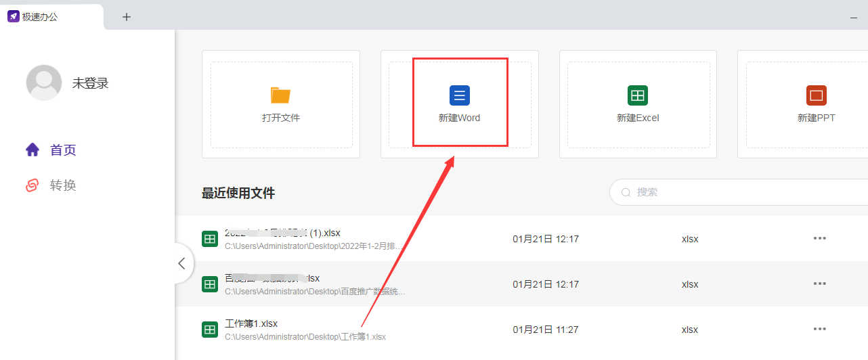Open a new tab with plus button
868x360 pixels.
tap(126, 17)
